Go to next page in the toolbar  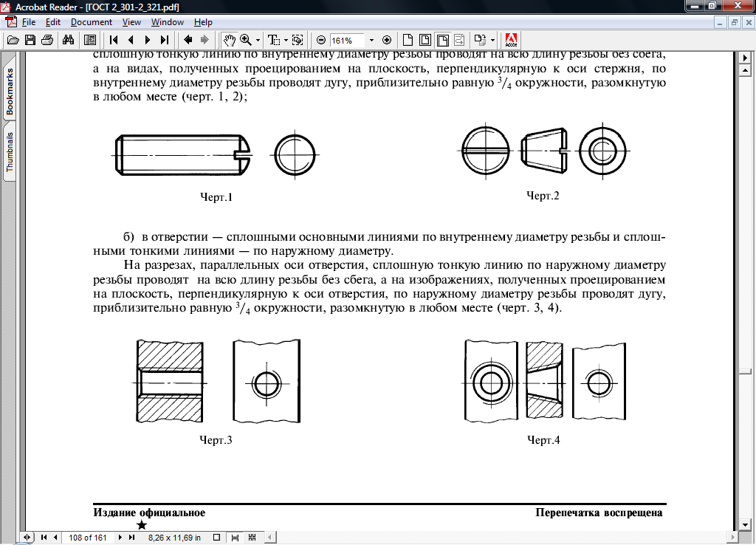[x=148, y=40]
